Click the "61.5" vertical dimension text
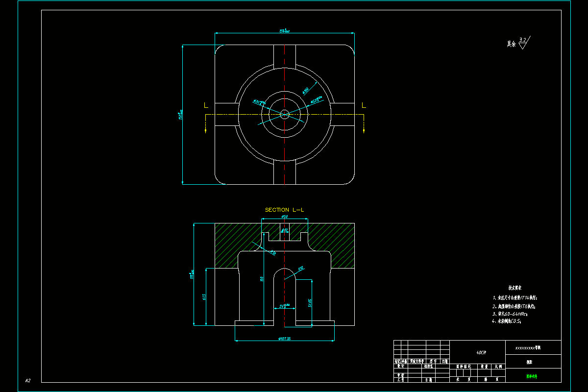 pyautogui.click(x=203, y=296)
